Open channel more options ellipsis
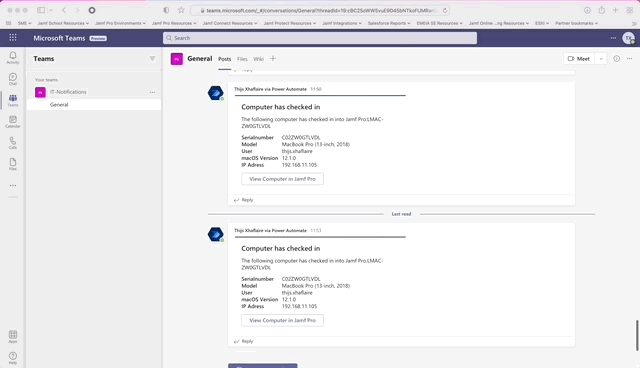This screenshot has width=640, height=368. (629, 58)
